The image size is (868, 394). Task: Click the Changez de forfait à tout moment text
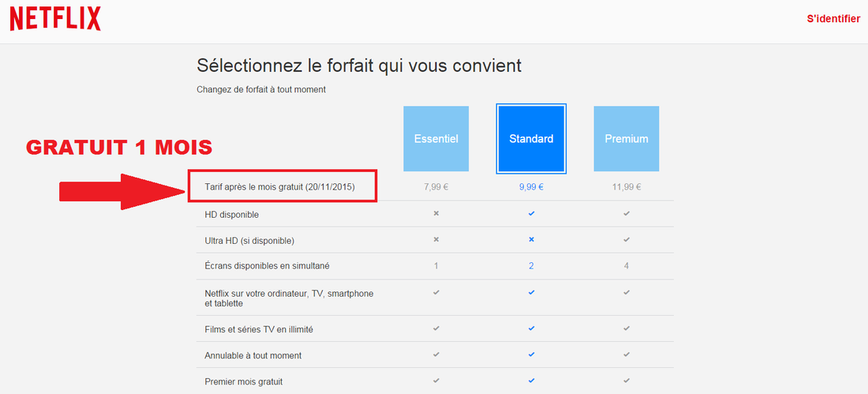click(x=261, y=89)
